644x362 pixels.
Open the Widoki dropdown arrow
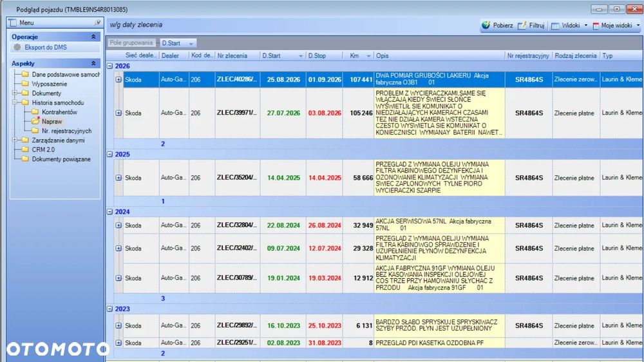pyautogui.click(x=585, y=26)
